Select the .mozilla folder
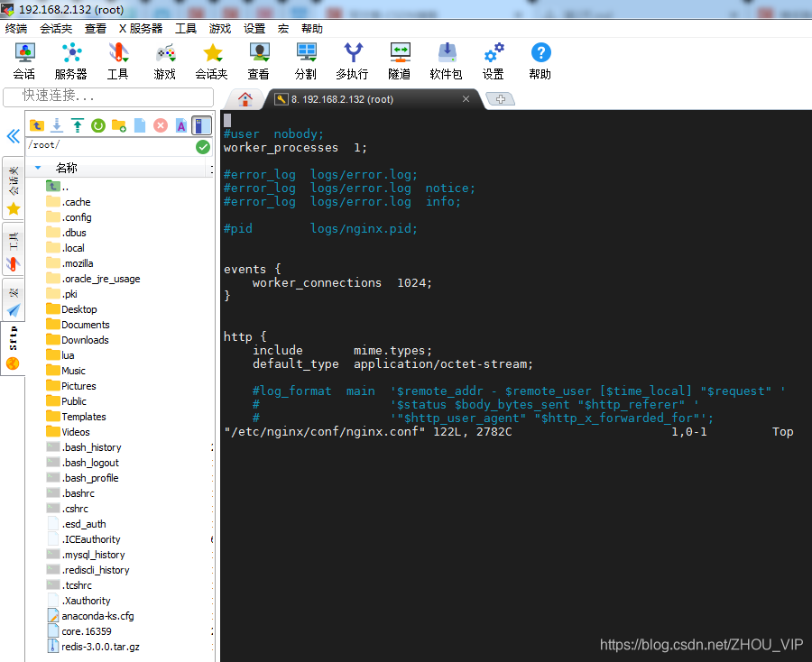Viewport: 812px width, 662px height. [x=70, y=263]
